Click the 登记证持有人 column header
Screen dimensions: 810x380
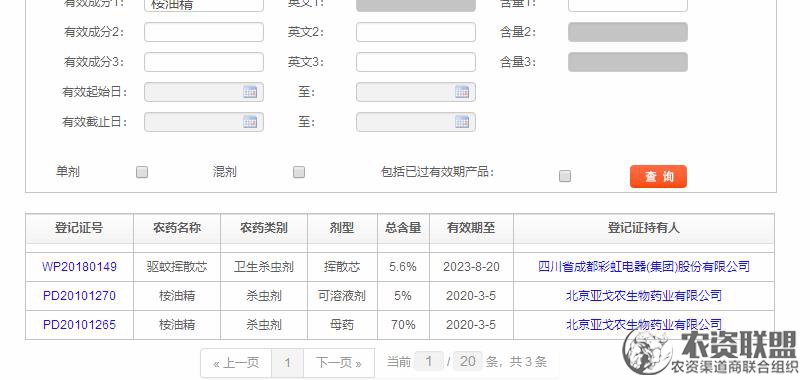(x=644, y=228)
